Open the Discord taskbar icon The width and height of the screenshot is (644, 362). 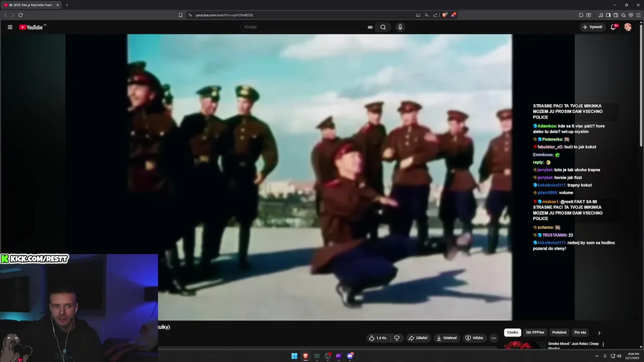[x=350, y=356]
